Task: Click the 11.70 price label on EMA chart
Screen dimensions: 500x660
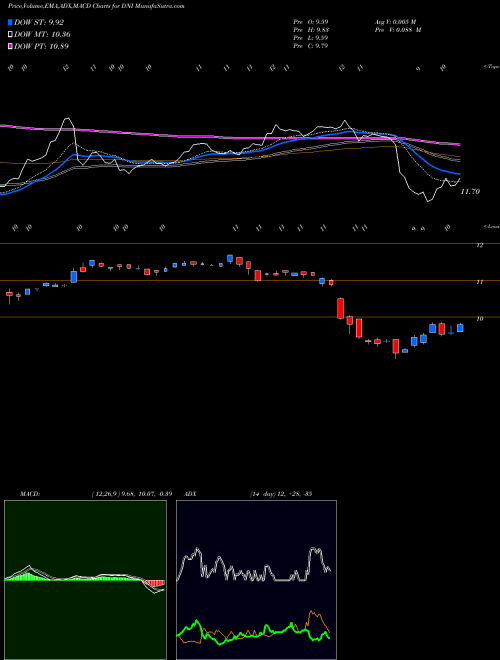Action: pyautogui.click(x=470, y=192)
